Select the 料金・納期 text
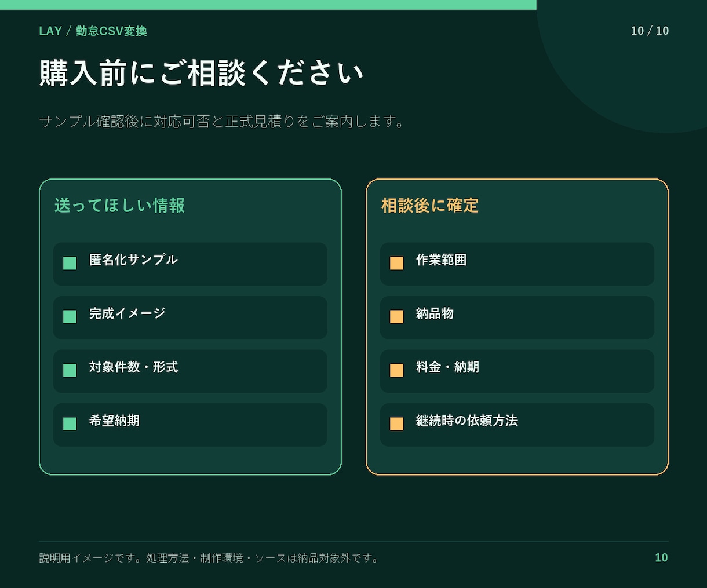This screenshot has width=707, height=588. point(447,367)
